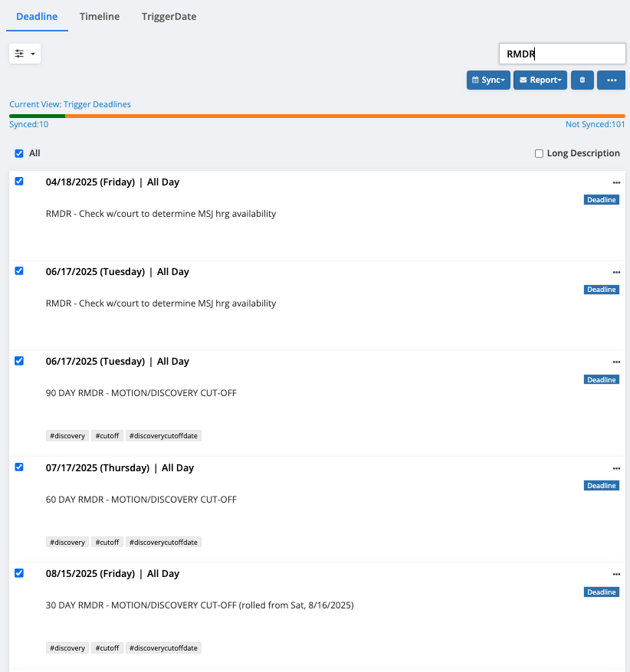Click #discovery tag under 60 DAY RMDR
Viewport: 630px width, 672px height.
(x=67, y=543)
